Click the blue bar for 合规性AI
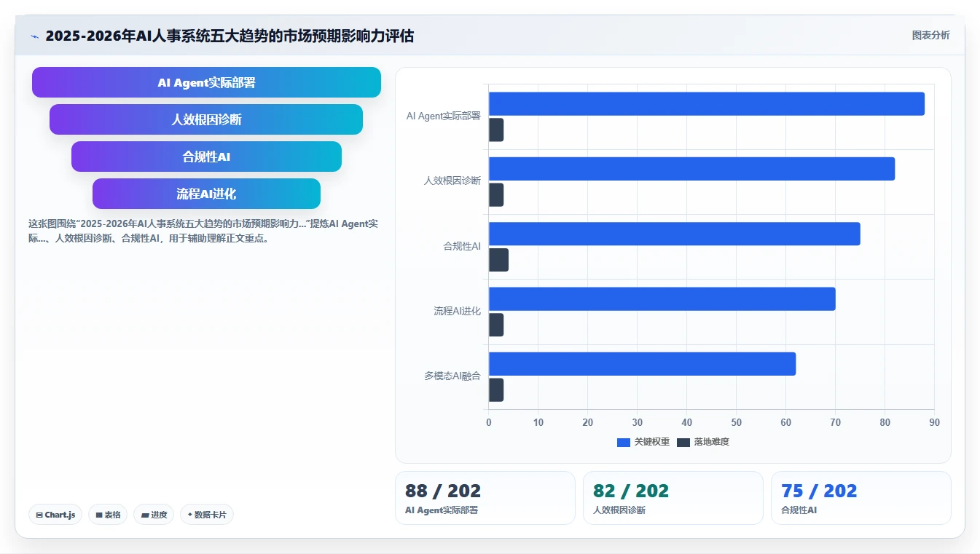 click(675, 234)
